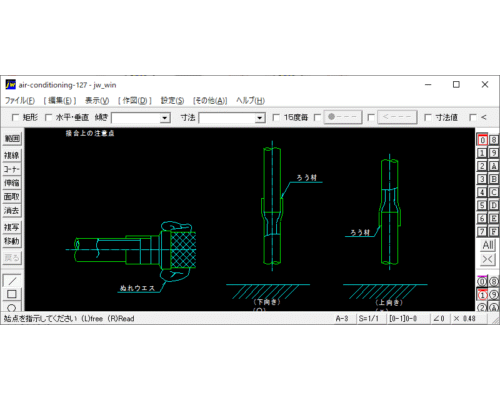500x400 pixels.
Task: Enable the 水平・垂直 checkbox
Action: pos(48,117)
